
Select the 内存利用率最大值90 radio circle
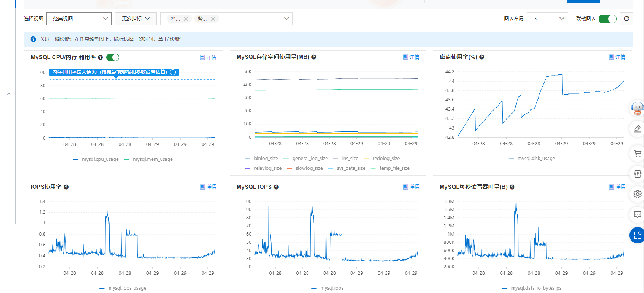click(x=173, y=72)
